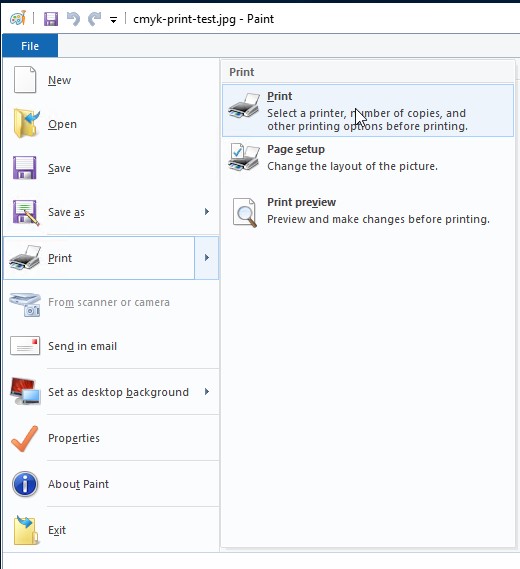Click the scanner and camera icon
Image resolution: width=520 pixels, height=569 pixels.
coord(25,304)
